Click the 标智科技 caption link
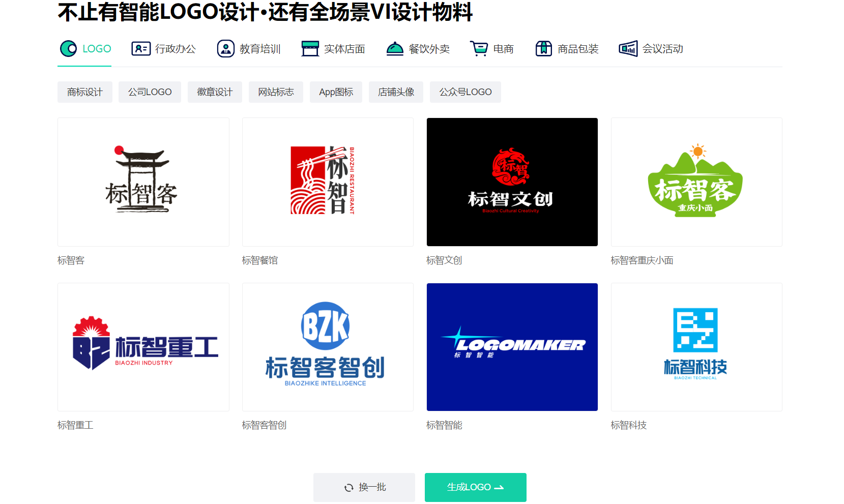This screenshot has height=504, width=844. tap(629, 425)
